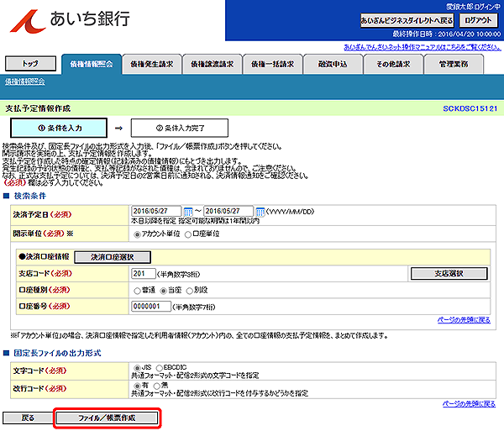Set line break code to 有

pos(137,386)
